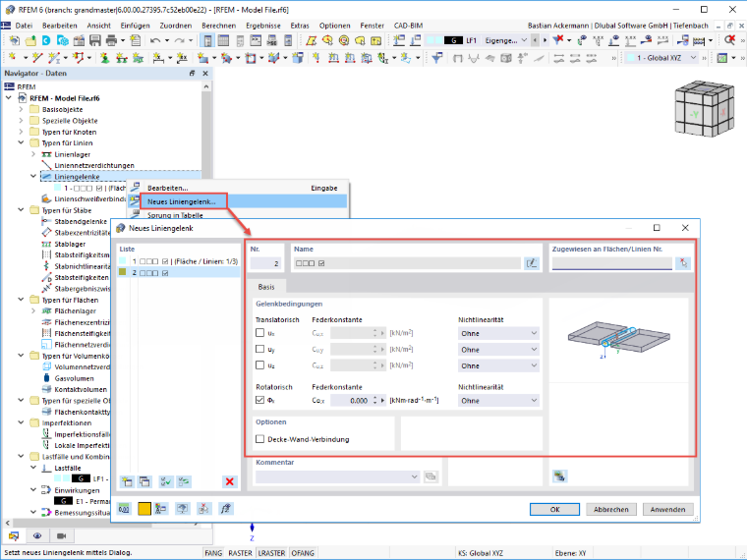Screen dimensions: 747x560
Task: Click the red X delete icon under Liste
Action: [x=230, y=481]
